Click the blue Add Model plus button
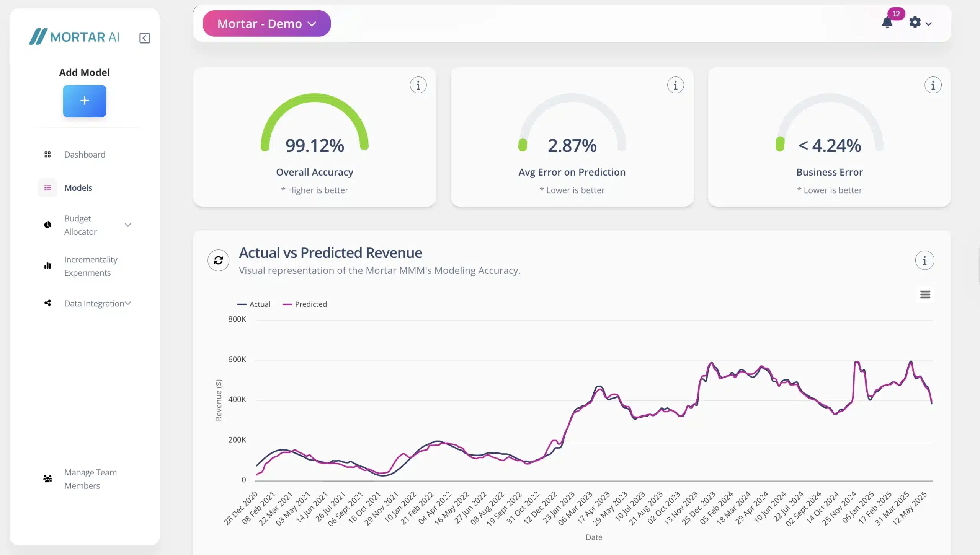The image size is (980, 555). coord(85,101)
